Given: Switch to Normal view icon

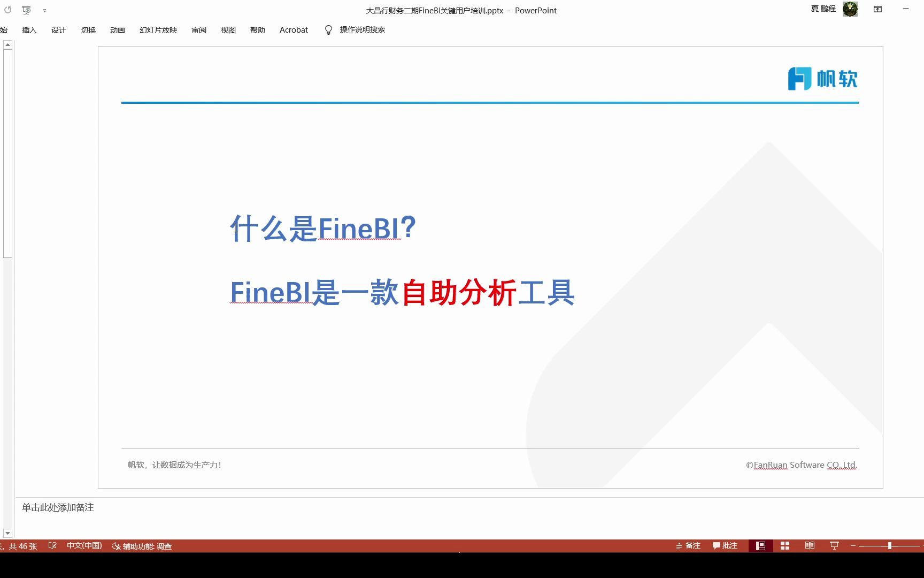Looking at the screenshot, I should pyautogui.click(x=760, y=546).
